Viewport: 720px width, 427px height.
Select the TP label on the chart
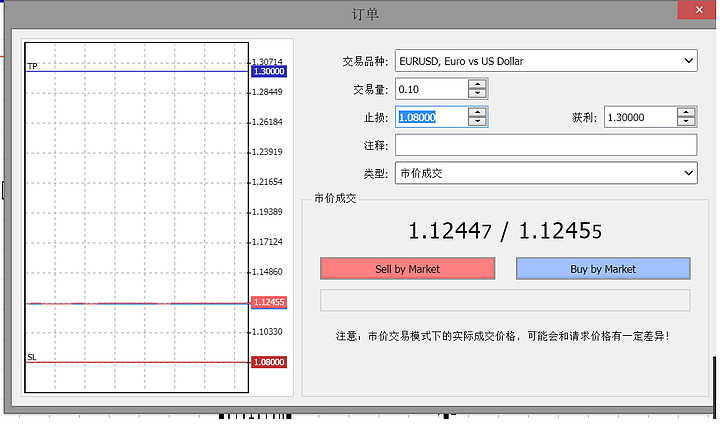coord(32,66)
